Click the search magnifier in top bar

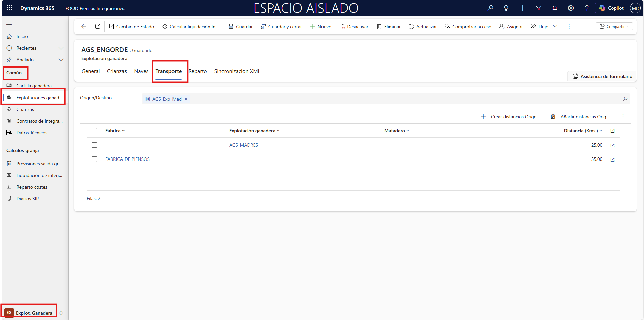coord(490,8)
